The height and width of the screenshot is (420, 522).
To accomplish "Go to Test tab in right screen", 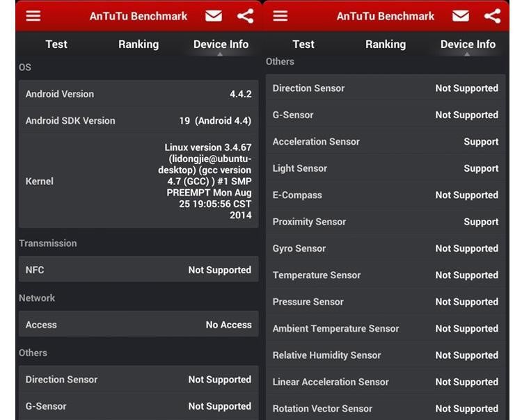I will click(x=303, y=45).
